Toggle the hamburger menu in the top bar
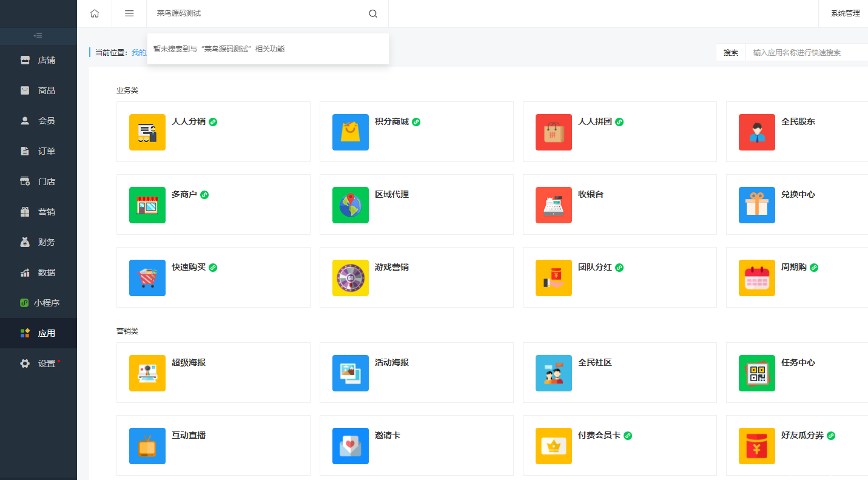Image resolution: width=868 pixels, height=480 pixels. tap(129, 13)
